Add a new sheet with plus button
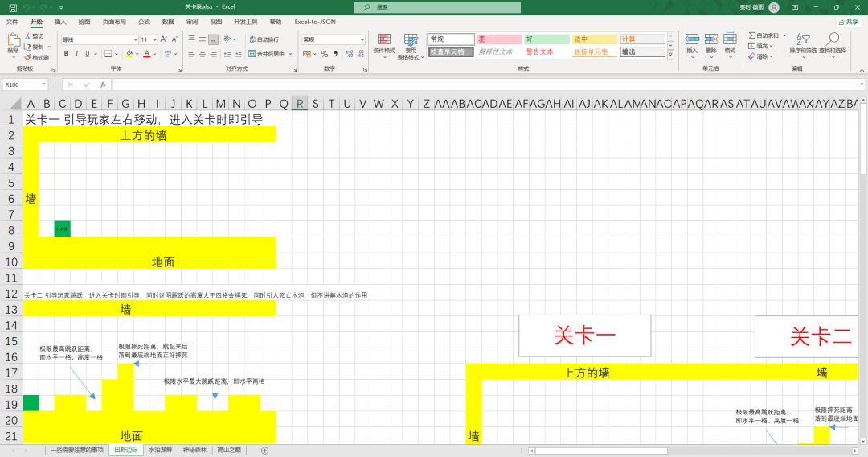This screenshot has height=457, width=868. pyautogui.click(x=264, y=451)
